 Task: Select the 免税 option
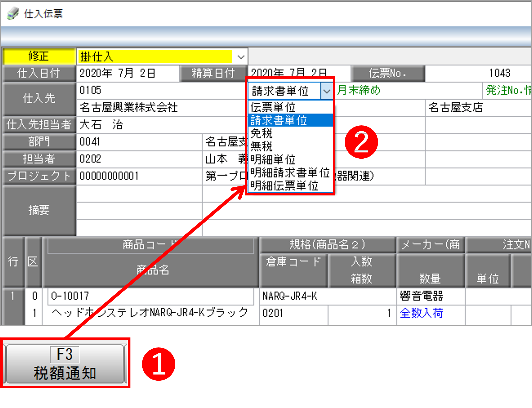290,133
